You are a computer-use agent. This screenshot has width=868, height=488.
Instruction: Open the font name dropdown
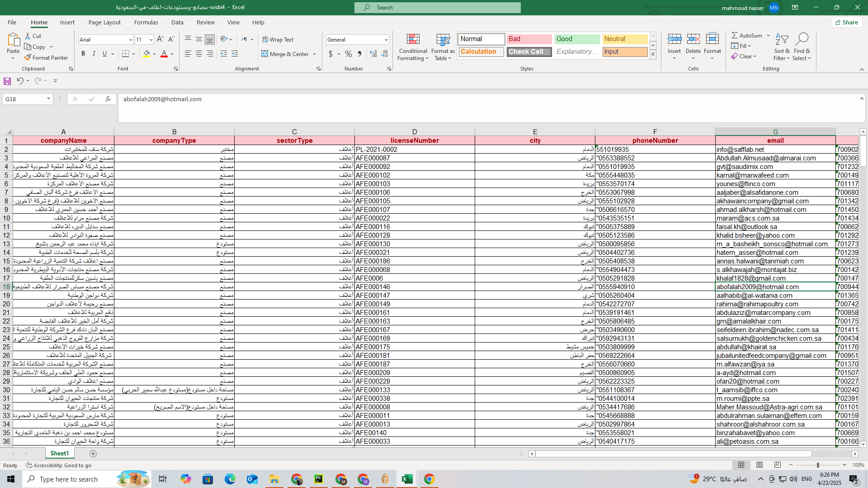point(131,40)
